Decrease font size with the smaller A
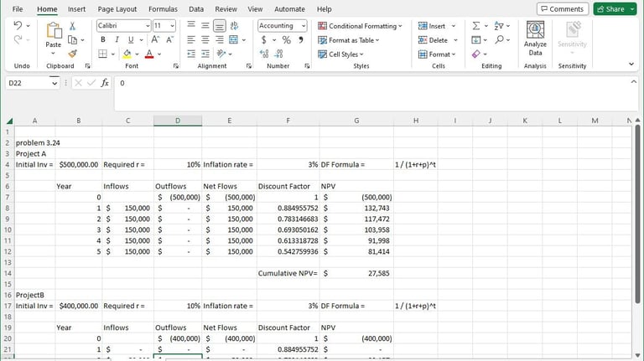 (169, 39)
